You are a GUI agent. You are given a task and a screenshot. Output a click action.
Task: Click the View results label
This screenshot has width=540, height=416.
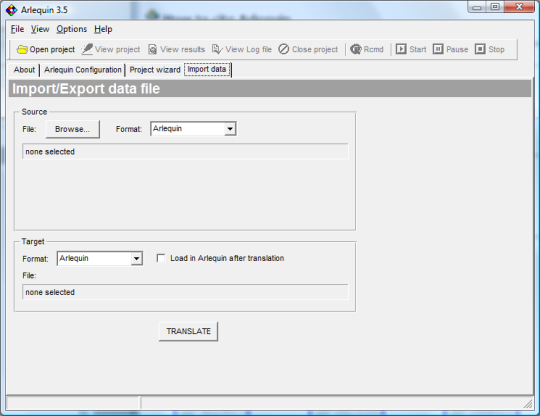[x=183, y=50]
